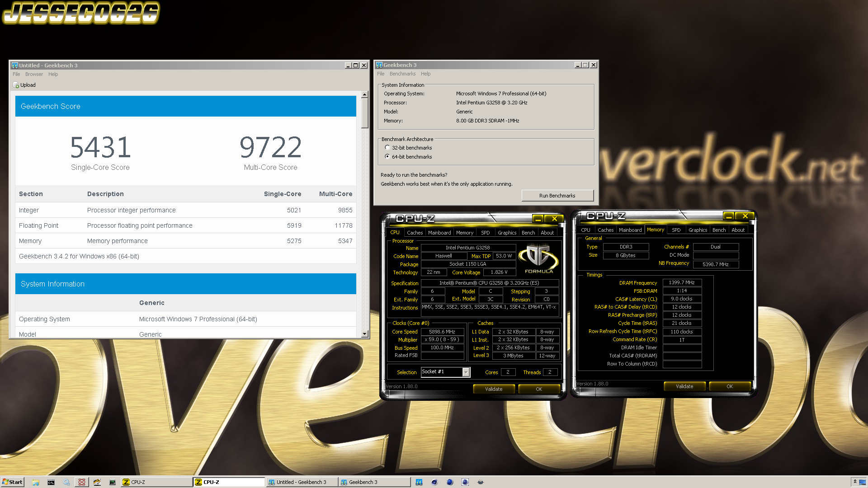868x488 pixels.
Task: Click the System Information blue header
Action: click(x=186, y=284)
